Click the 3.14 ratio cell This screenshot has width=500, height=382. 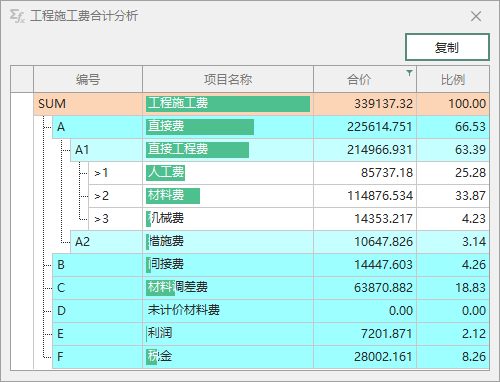click(453, 242)
